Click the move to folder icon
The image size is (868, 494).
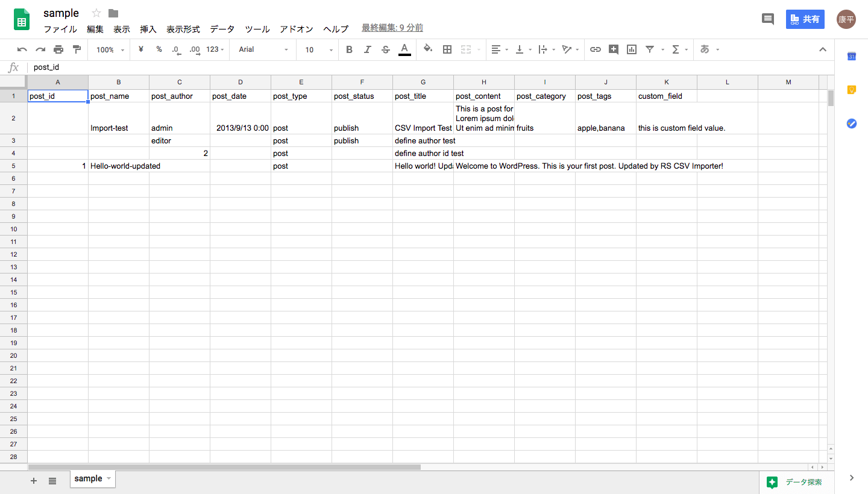point(113,13)
